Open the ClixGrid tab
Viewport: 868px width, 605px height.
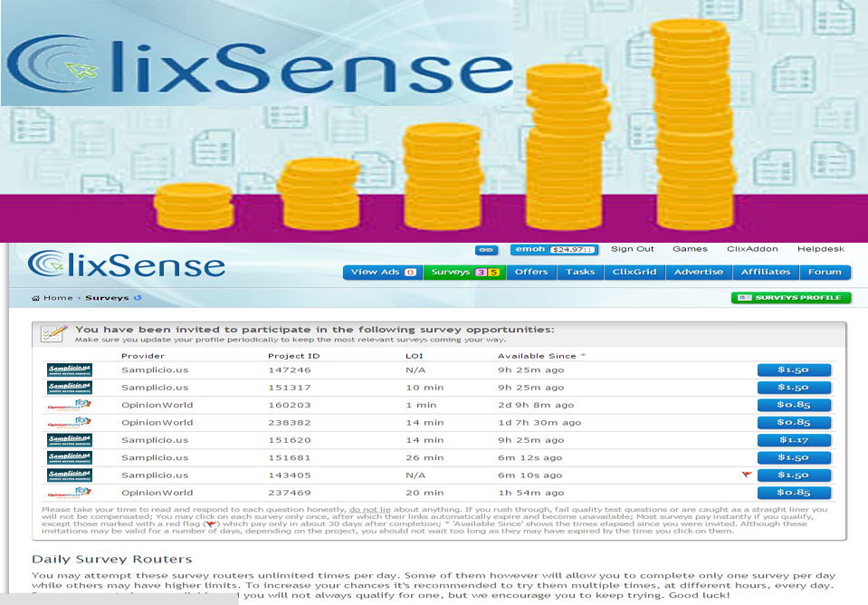pos(634,272)
